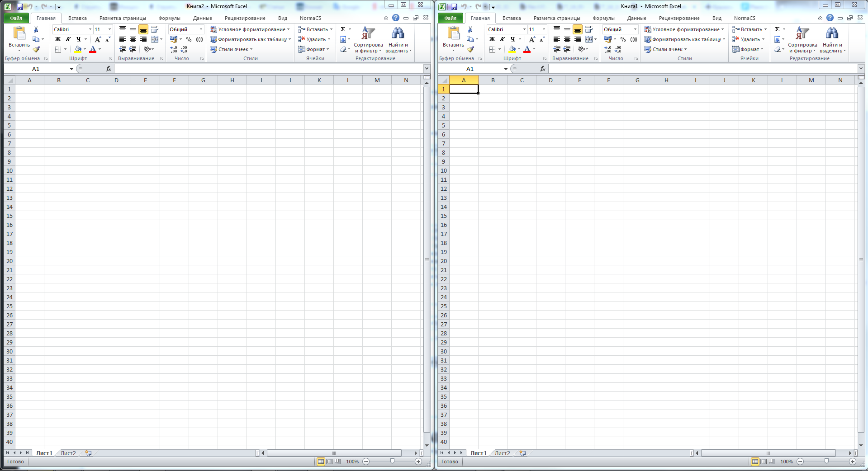Click AutoSum sigma icon in Книга1
The width and height of the screenshot is (868, 471).
[778, 29]
